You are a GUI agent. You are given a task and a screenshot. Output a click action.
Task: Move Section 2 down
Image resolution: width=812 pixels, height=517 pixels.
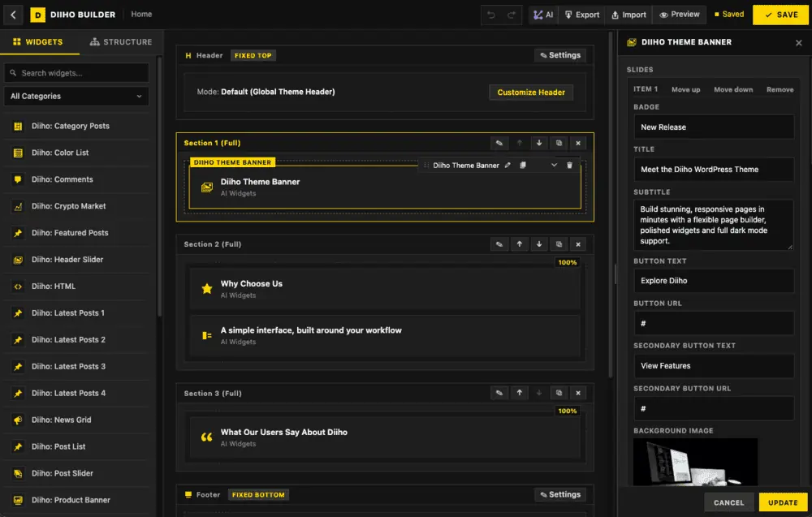pyautogui.click(x=539, y=244)
